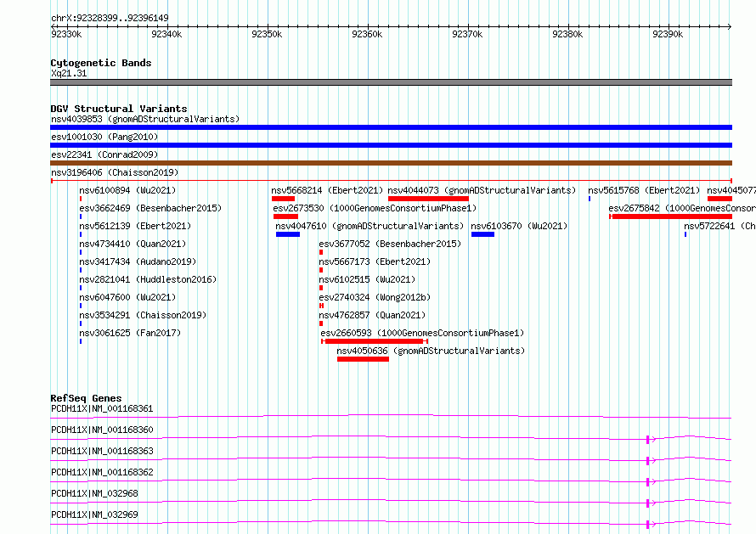Click nsv6103670 (Wu2021) label

[519, 226]
